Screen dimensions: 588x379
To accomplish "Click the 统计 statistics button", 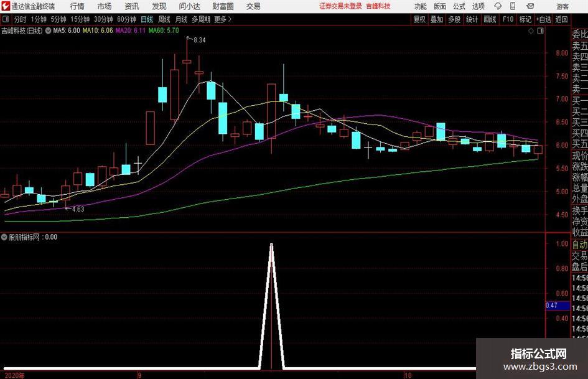I will [x=472, y=19].
